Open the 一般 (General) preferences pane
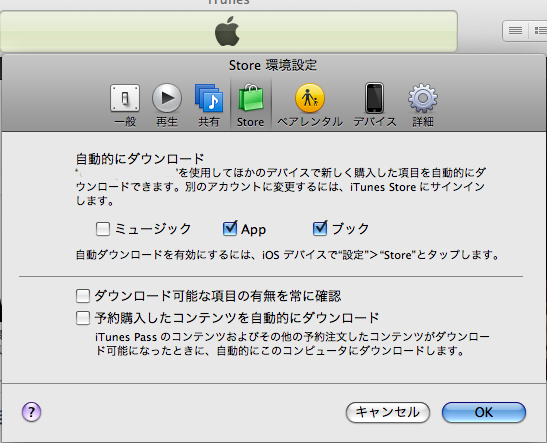Viewport: 547px width, 443px height. (x=125, y=105)
